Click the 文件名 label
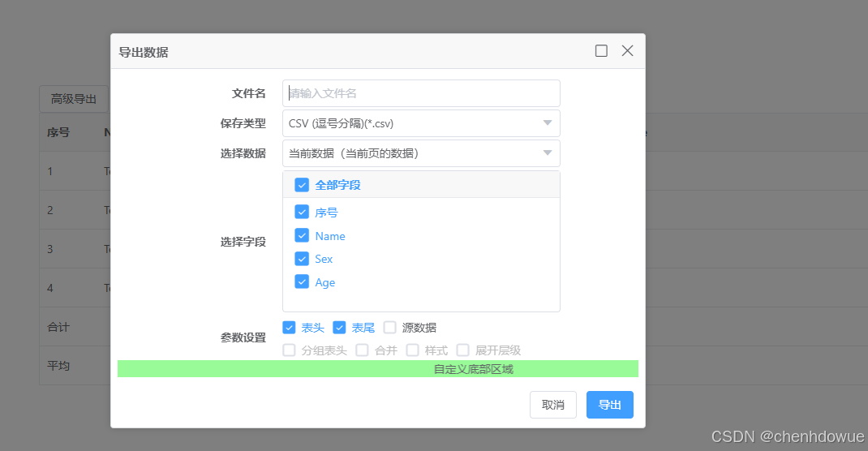The image size is (868, 451). [248, 93]
